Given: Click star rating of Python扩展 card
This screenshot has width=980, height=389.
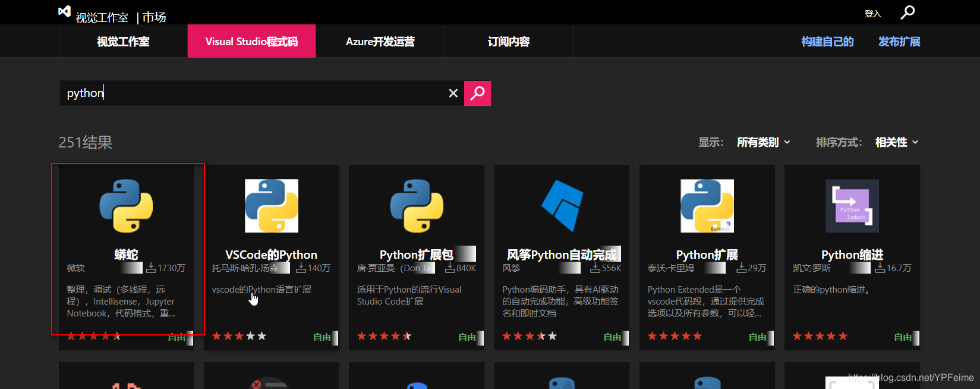Looking at the screenshot, I should tap(675, 336).
